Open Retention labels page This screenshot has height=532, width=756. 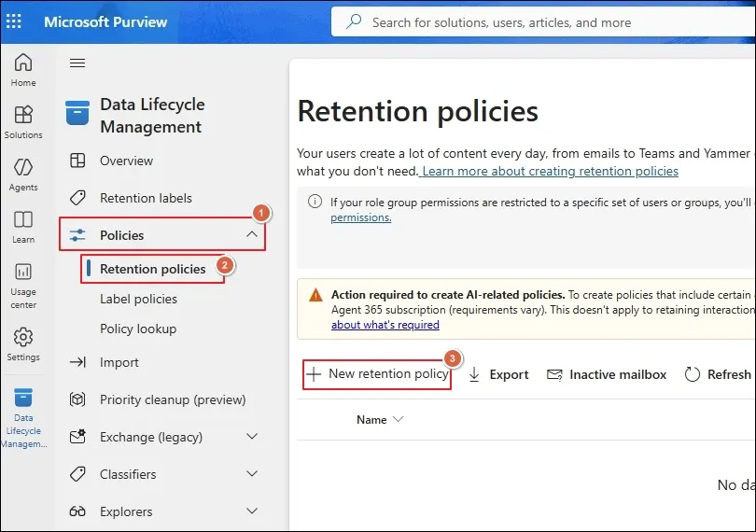point(146,198)
